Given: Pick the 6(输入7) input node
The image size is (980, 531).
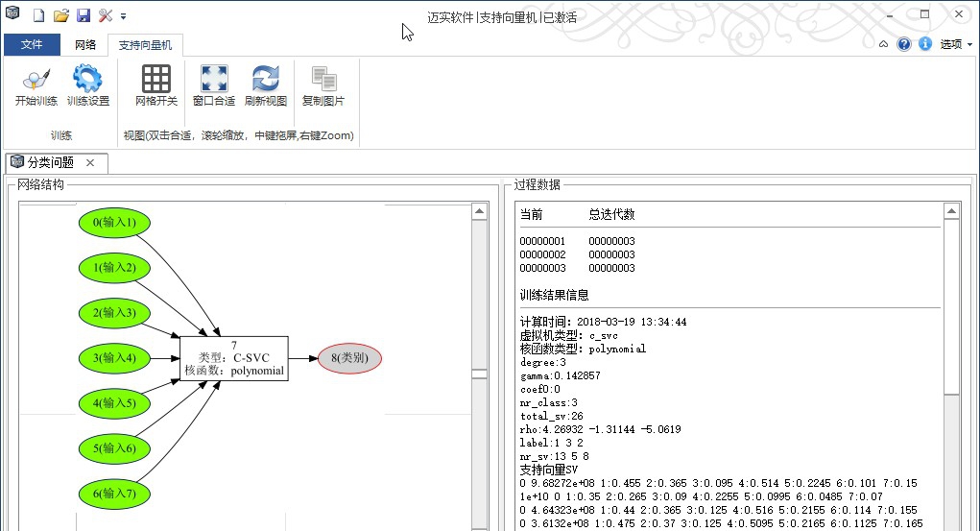Looking at the screenshot, I should [114, 494].
